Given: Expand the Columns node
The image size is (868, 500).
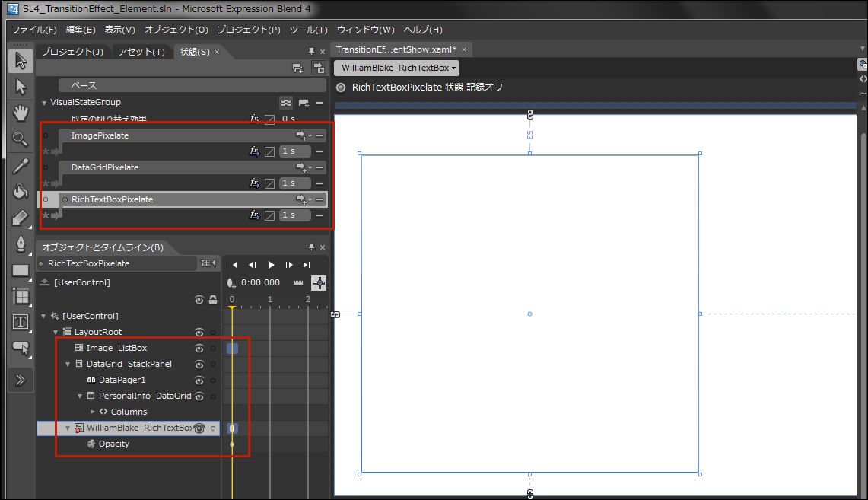Looking at the screenshot, I should tap(93, 412).
